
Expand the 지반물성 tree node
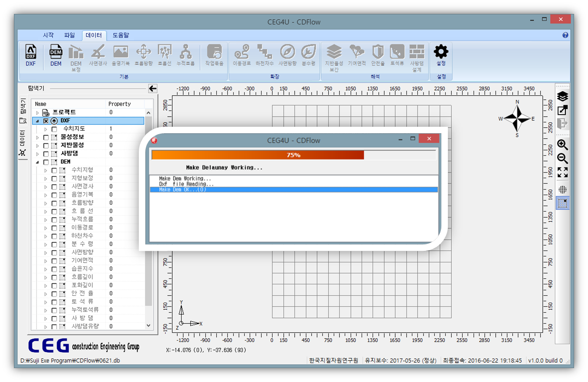(38, 145)
